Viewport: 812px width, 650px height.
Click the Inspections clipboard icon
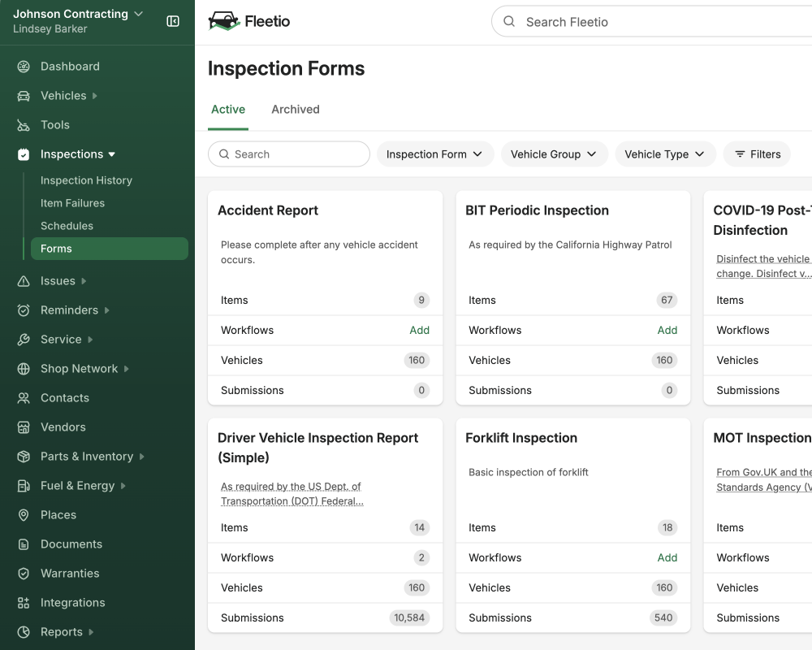point(24,154)
